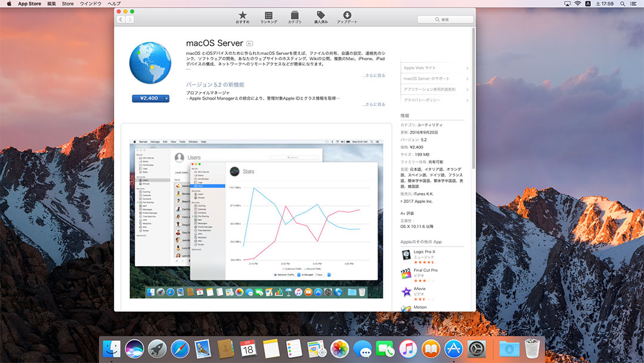Open the Final Cut Pro clapperboard icon
The width and height of the screenshot is (644, 363).
406,274
